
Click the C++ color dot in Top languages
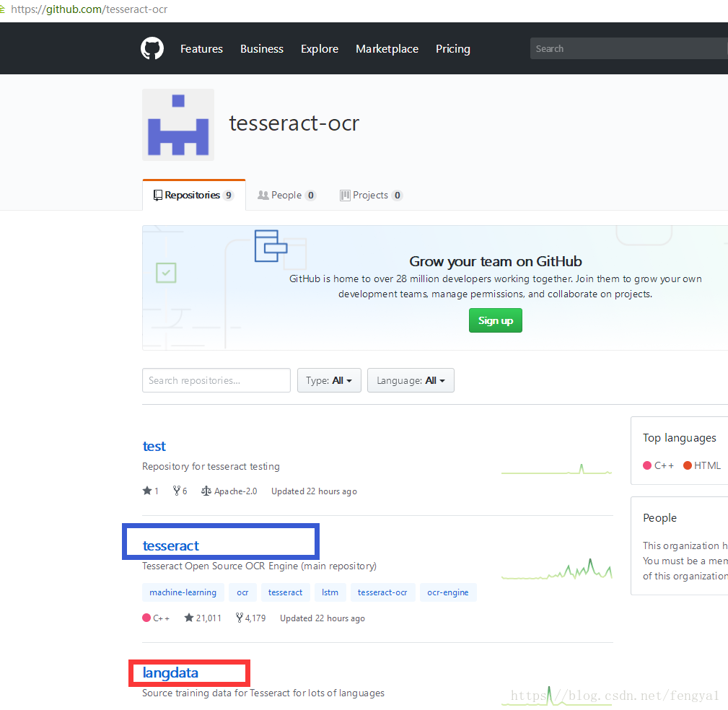pyautogui.click(x=647, y=465)
